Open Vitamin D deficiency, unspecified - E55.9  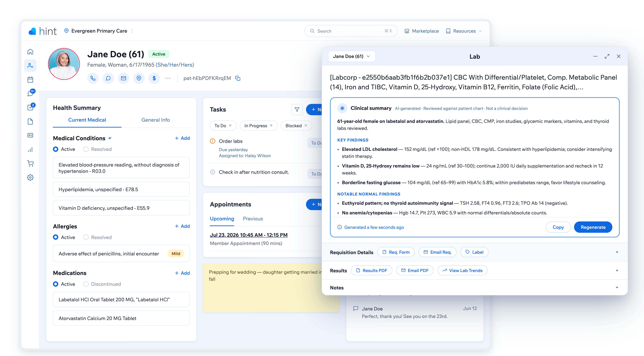point(121,208)
